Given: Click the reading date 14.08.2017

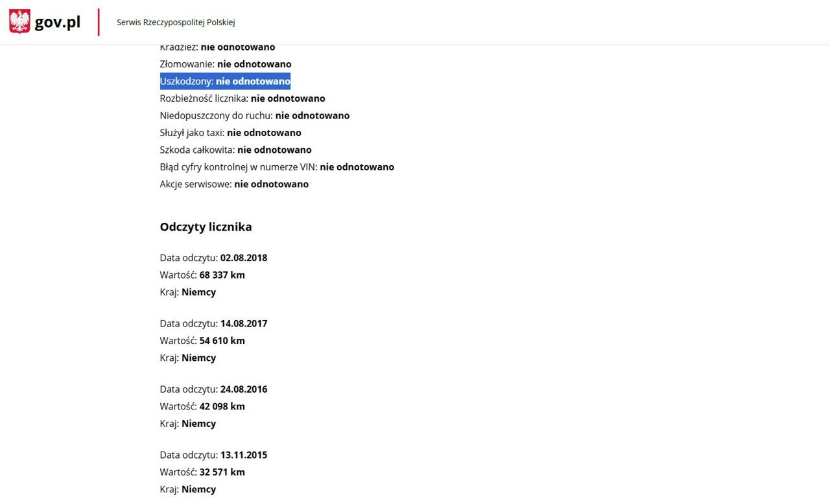Looking at the screenshot, I should click(243, 323).
